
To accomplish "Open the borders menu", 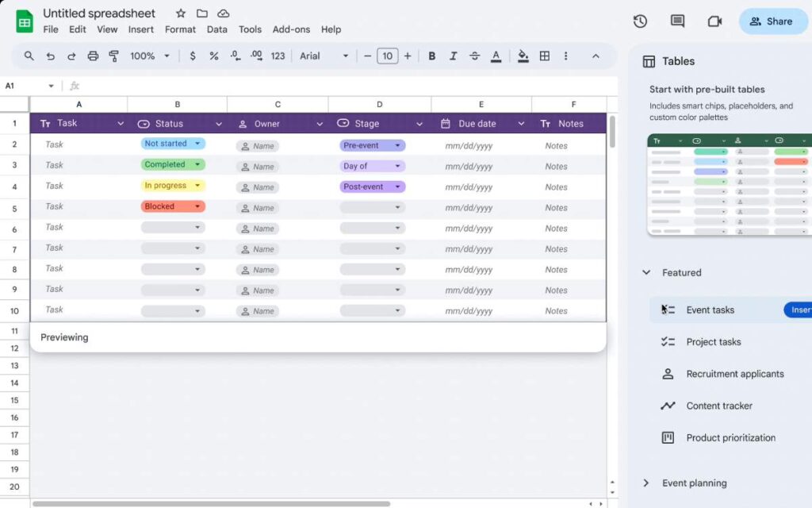I will (545, 56).
